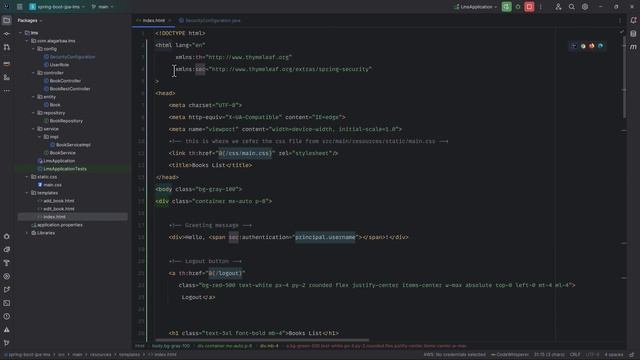Click templates in breadcrumb path
The image size is (640, 360).
point(129,355)
